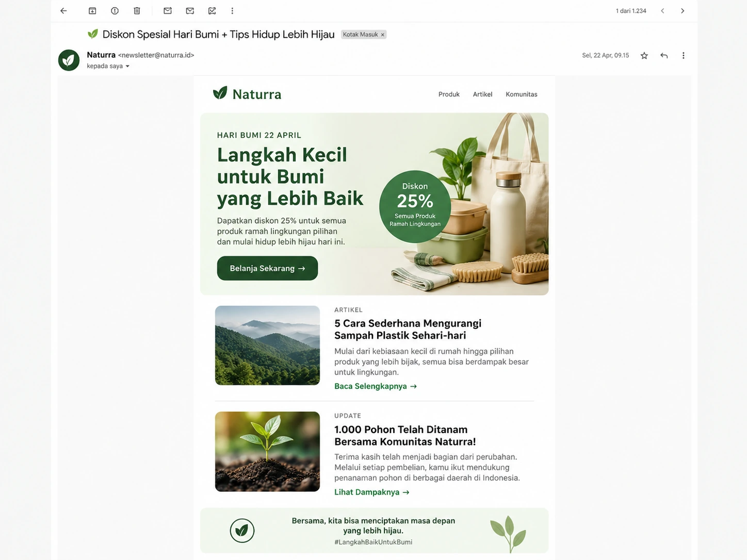Reply to the Naturra newsletter
The image size is (747, 560).
point(664,56)
